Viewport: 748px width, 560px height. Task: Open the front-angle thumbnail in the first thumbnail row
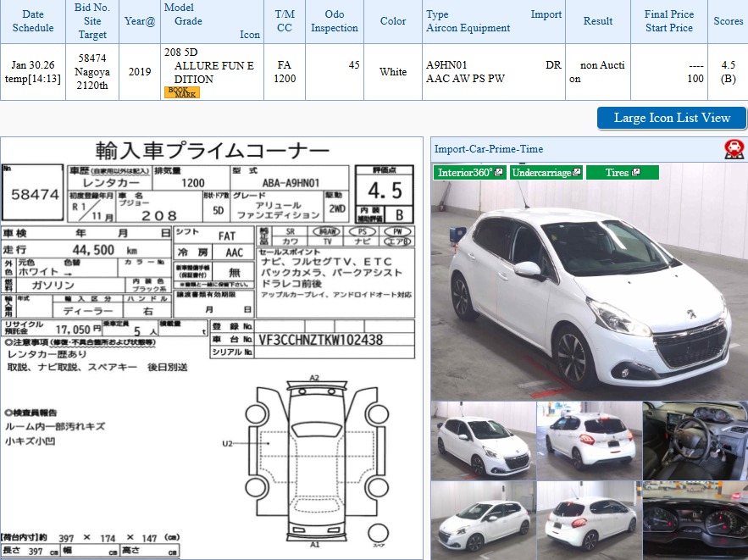(x=484, y=441)
